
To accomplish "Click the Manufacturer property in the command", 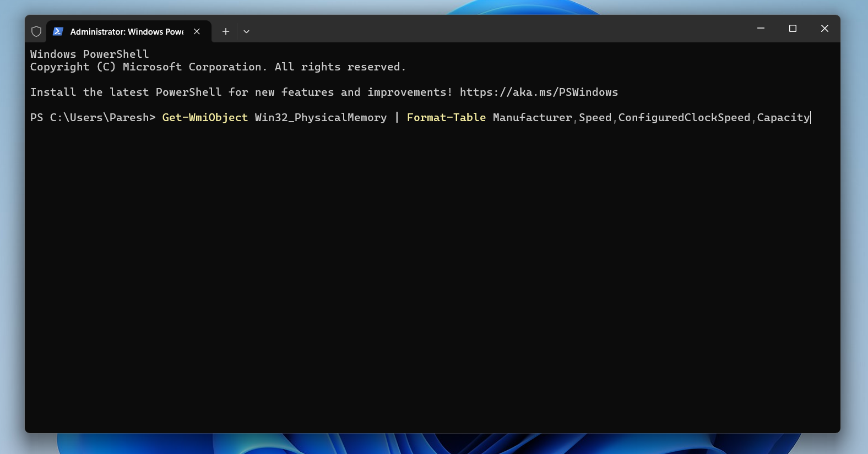I will (532, 117).
